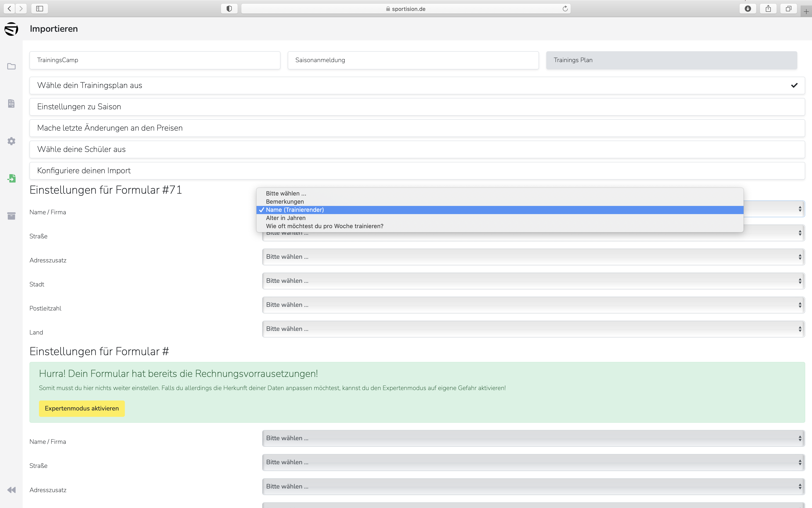Open the archive box icon in sidebar

(11, 216)
